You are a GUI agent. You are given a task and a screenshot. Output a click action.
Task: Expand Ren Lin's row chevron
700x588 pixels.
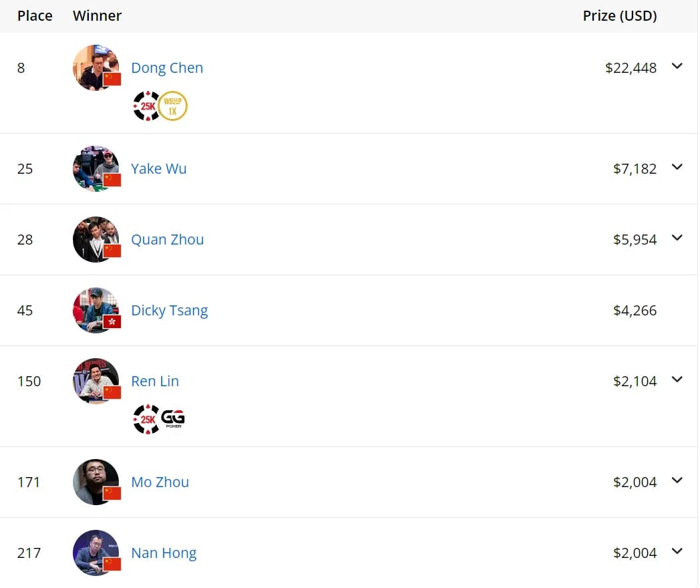pyautogui.click(x=677, y=380)
